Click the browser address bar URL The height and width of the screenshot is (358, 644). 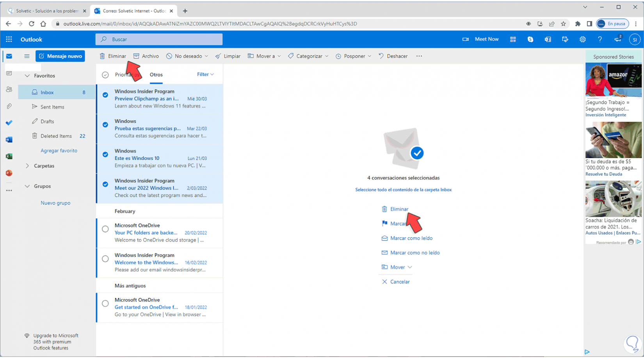(x=210, y=24)
